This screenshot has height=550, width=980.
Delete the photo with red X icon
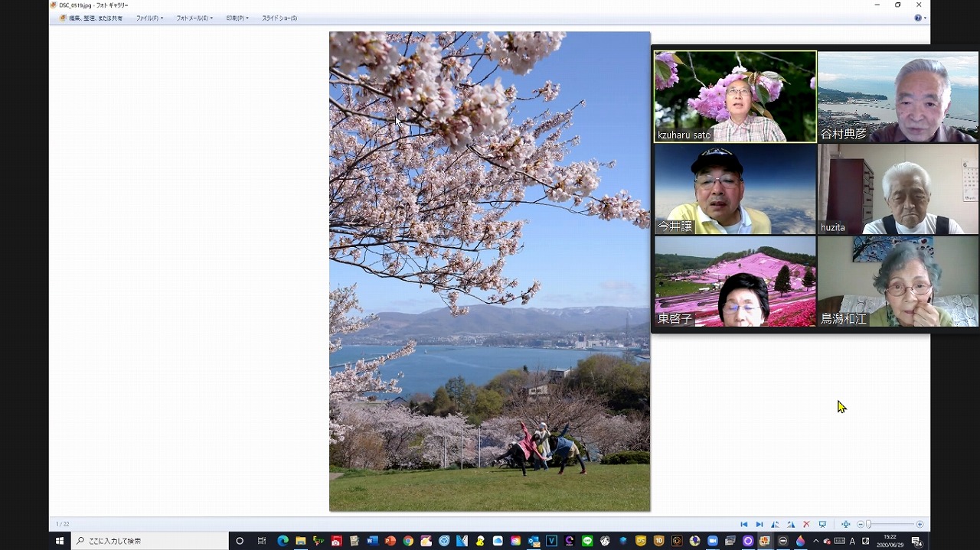(806, 524)
